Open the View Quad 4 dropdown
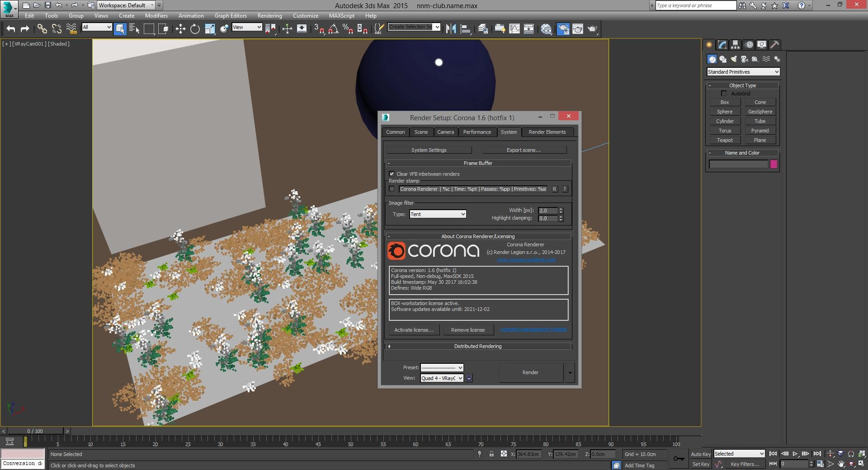 442,378
